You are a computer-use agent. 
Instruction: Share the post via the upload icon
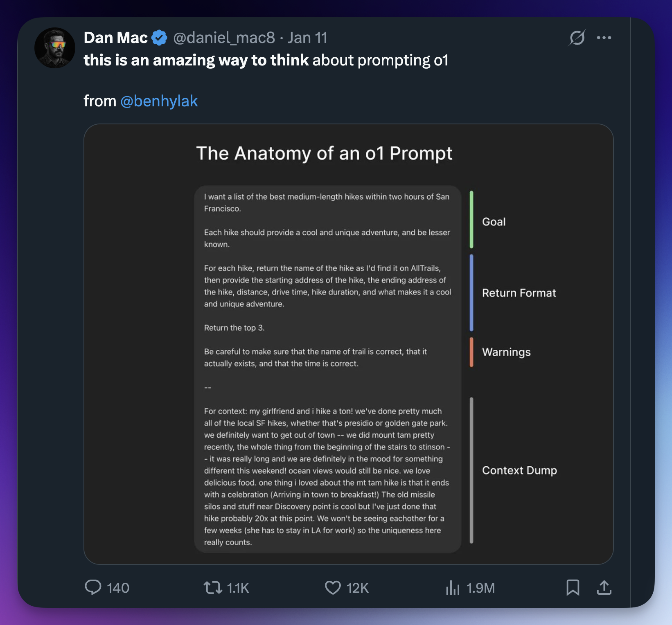(604, 588)
